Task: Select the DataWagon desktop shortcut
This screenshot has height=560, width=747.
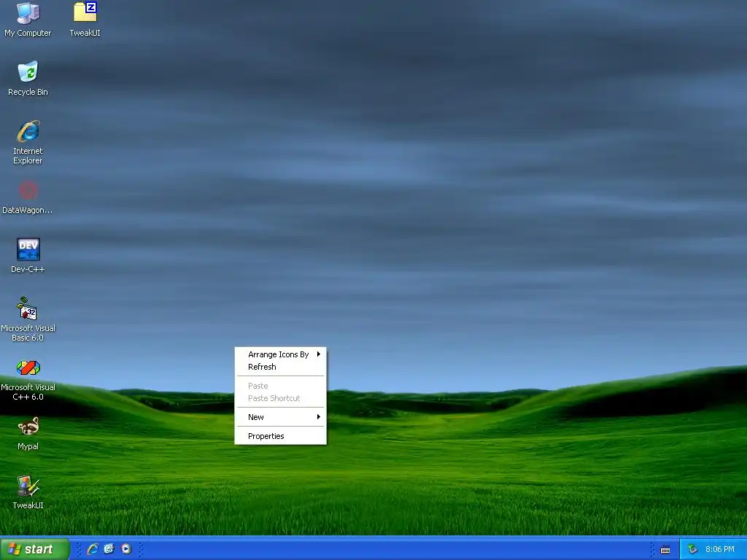Action: [28, 197]
